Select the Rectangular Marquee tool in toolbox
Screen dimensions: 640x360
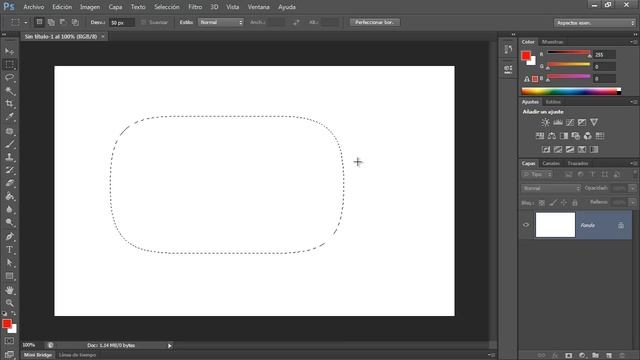[9, 64]
